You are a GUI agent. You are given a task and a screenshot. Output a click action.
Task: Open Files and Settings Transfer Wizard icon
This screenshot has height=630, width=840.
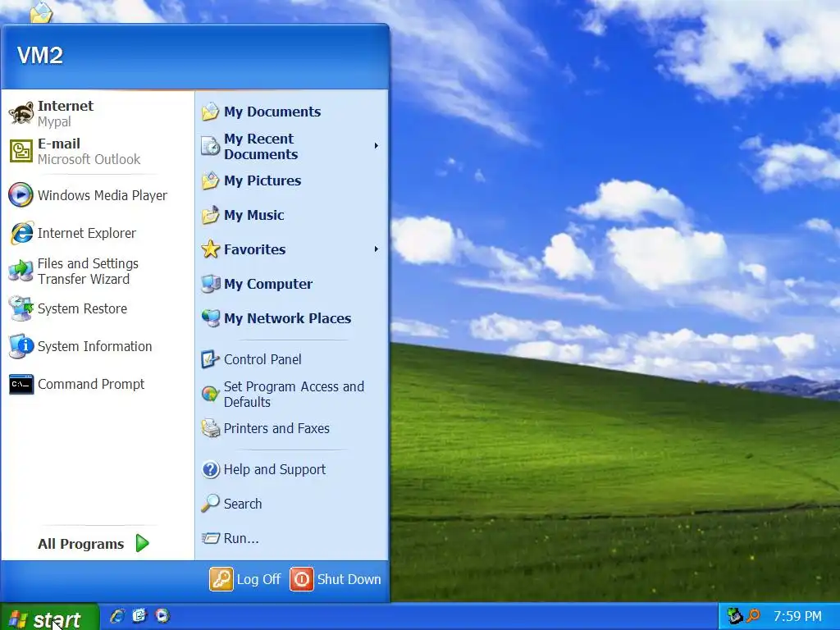21,271
